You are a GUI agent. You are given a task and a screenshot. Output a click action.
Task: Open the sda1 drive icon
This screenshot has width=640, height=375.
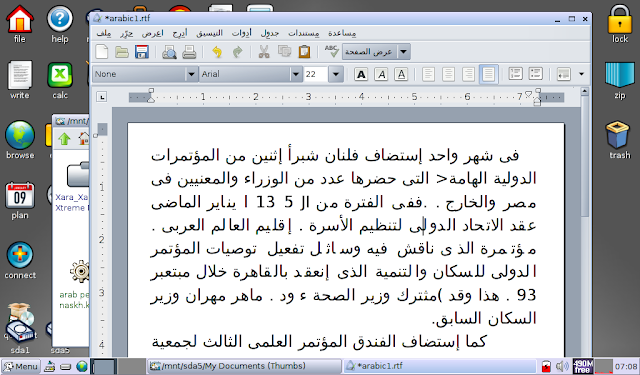(x=20, y=337)
